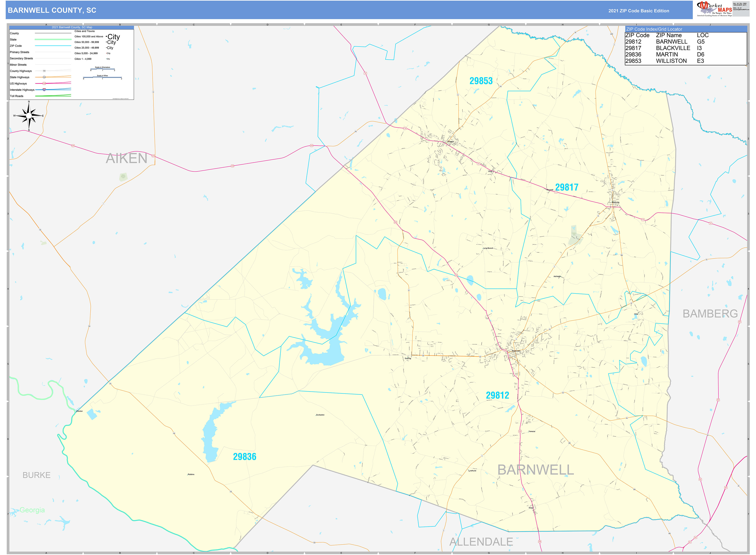Viewport: 756px width, 555px height.
Task: Click 'Cities 25,000 - 49,999' legend entry
Action: pos(87,48)
